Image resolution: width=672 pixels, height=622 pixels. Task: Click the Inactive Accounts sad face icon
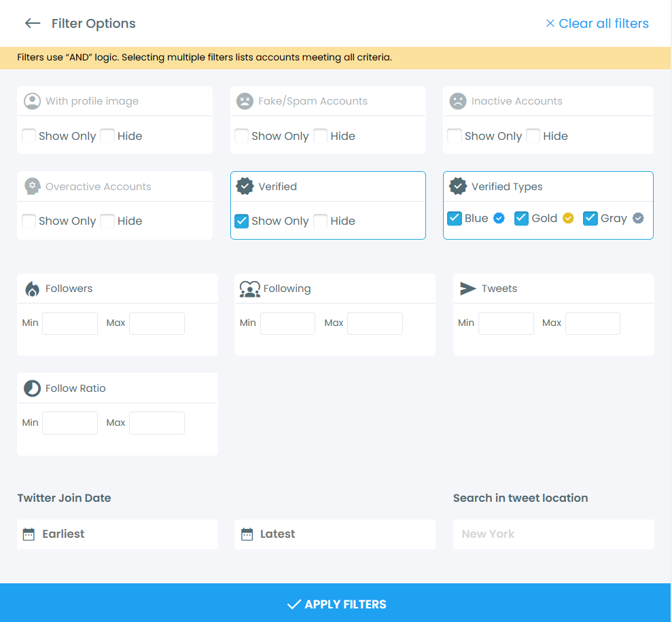tap(458, 101)
